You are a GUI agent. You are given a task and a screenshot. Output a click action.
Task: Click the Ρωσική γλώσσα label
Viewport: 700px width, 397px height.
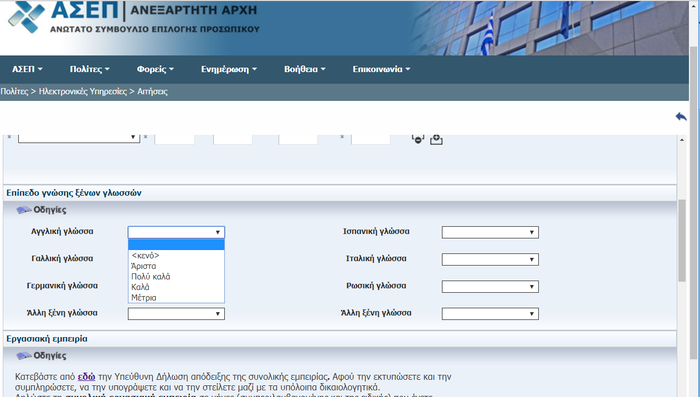tap(376, 286)
